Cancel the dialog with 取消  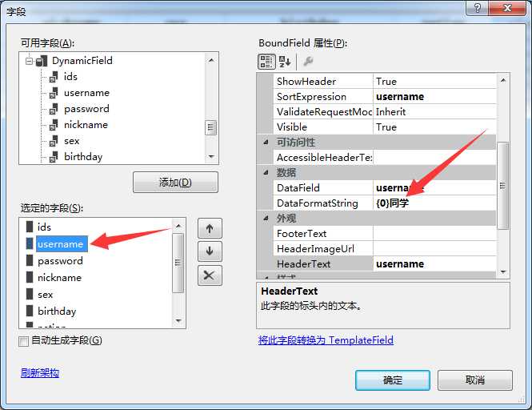point(475,380)
